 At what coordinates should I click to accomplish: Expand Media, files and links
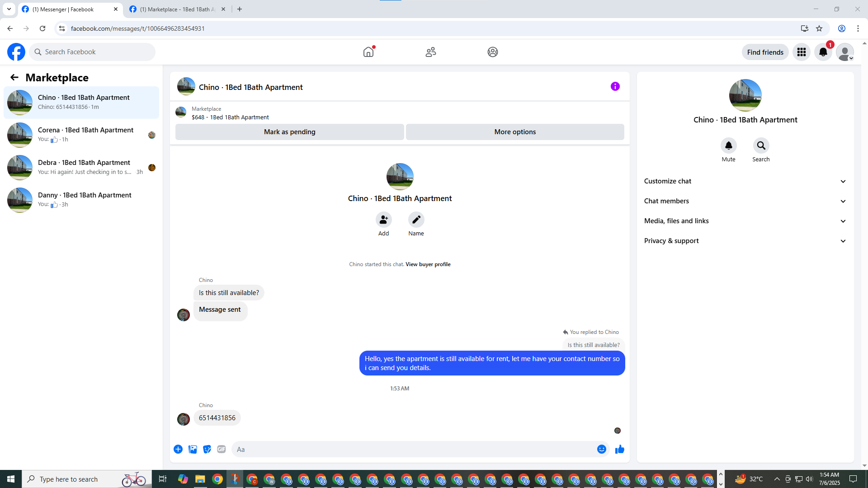point(745,221)
